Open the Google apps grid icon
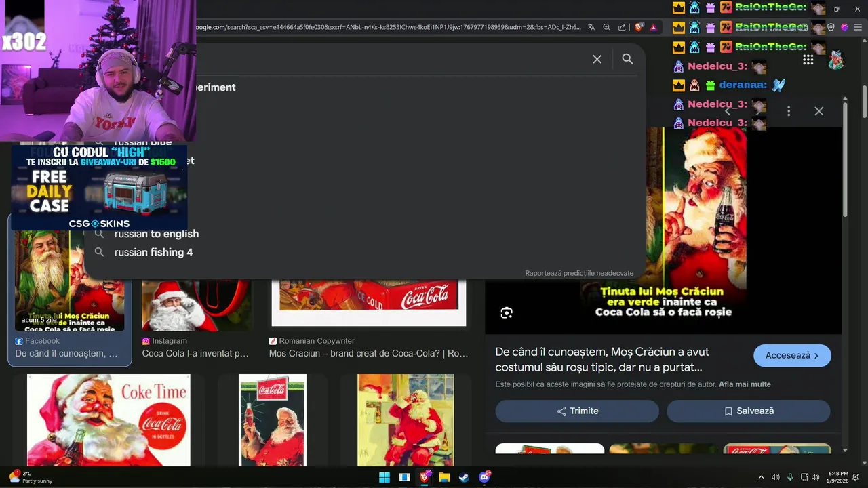868x488 pixels. 808,60
